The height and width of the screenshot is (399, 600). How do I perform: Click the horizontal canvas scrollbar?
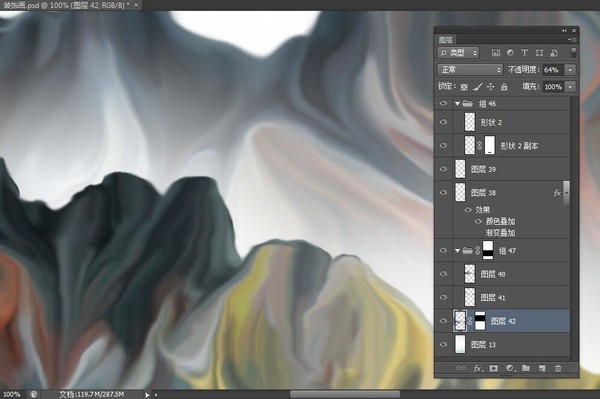(345, 394)
